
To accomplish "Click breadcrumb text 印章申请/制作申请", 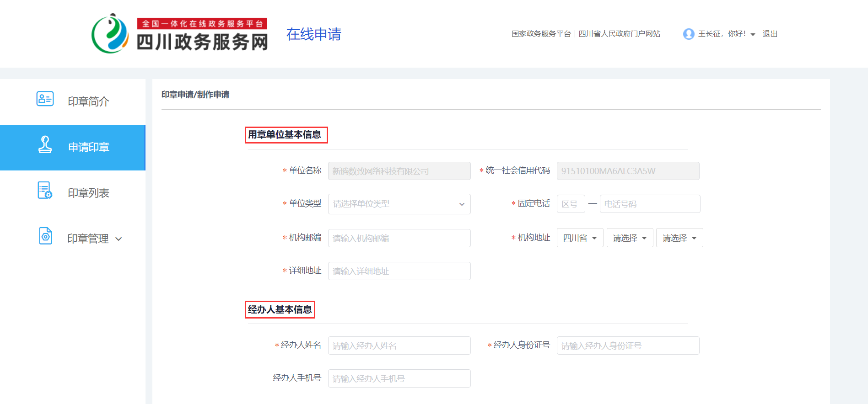I will tap(195, 95).
